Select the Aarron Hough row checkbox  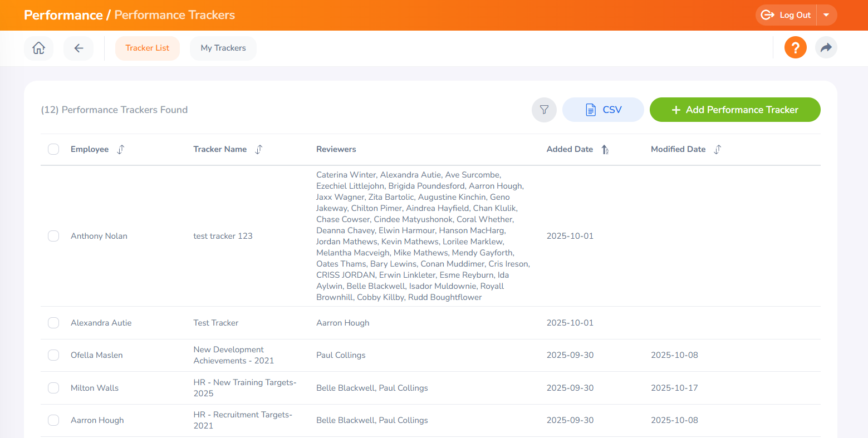click(53, 420)
